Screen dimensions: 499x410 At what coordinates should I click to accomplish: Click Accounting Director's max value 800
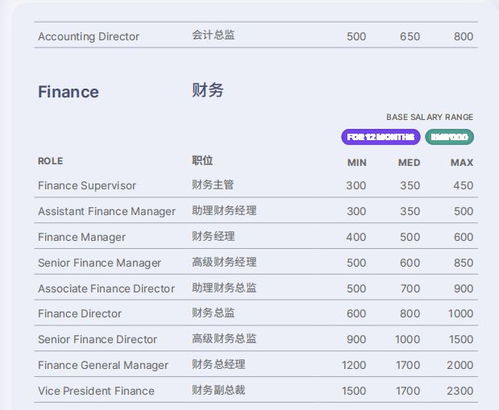pyautogui.click(x=463, y=36)
